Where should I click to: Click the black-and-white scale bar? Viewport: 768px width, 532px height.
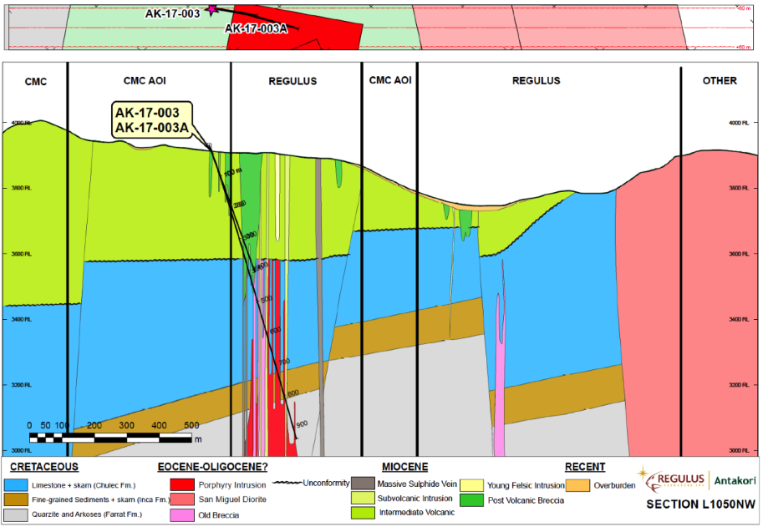coord(110,438)
